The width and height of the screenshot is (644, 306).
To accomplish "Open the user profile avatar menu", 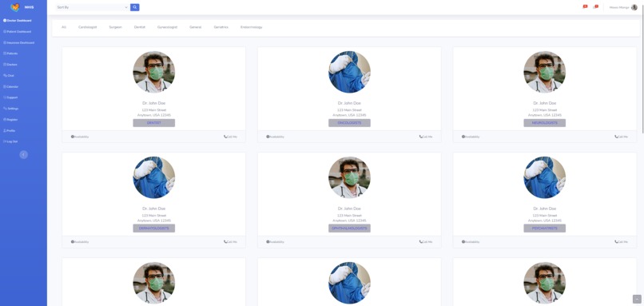I will 634,7.
